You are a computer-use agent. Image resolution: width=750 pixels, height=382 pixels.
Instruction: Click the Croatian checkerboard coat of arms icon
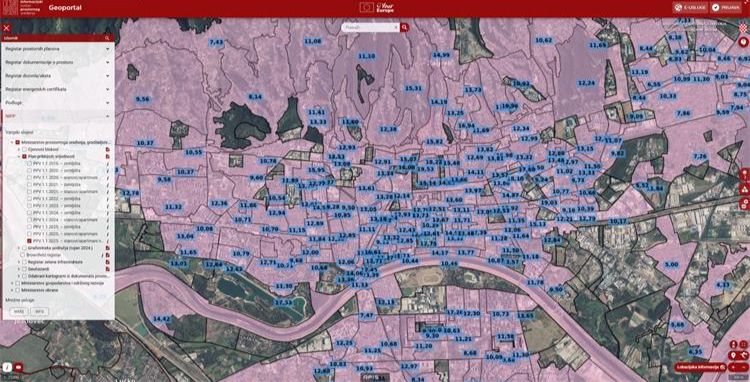click(743, 28)
